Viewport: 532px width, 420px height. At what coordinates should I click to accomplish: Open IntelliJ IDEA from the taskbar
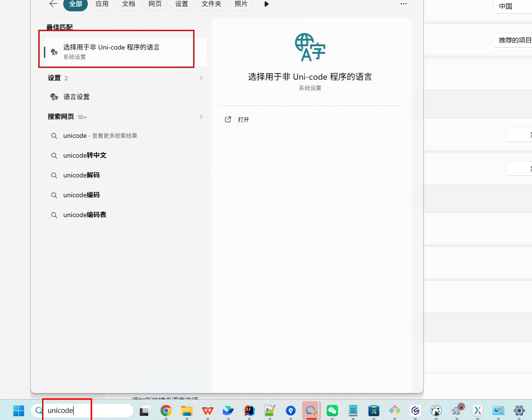click(x=249, y=411)
